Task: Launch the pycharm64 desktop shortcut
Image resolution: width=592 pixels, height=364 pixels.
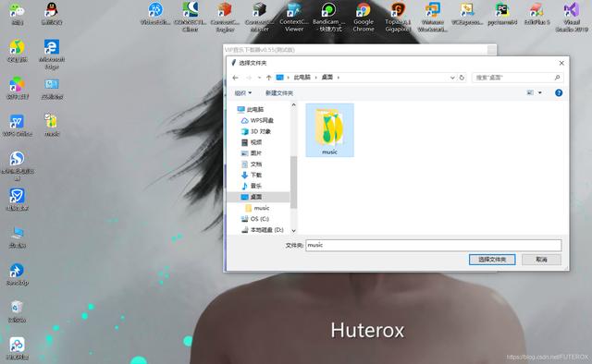Action: [x=501, y=14]
